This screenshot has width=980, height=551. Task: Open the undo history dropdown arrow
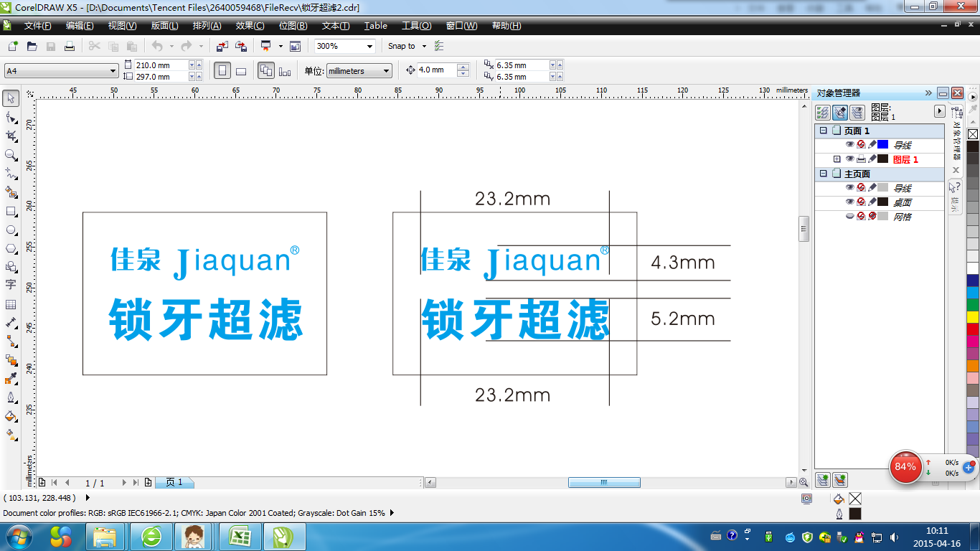click(171, 46)
